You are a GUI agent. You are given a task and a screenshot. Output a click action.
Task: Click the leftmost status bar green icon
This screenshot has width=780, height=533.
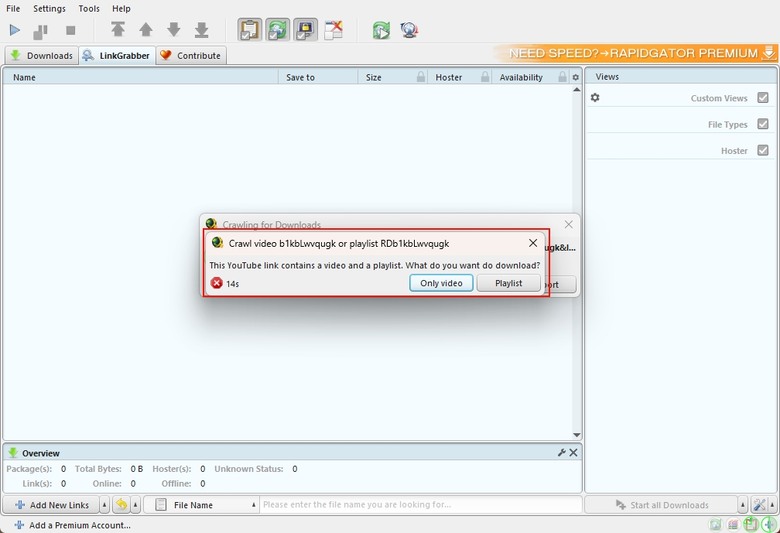click(x=716, y=524)
